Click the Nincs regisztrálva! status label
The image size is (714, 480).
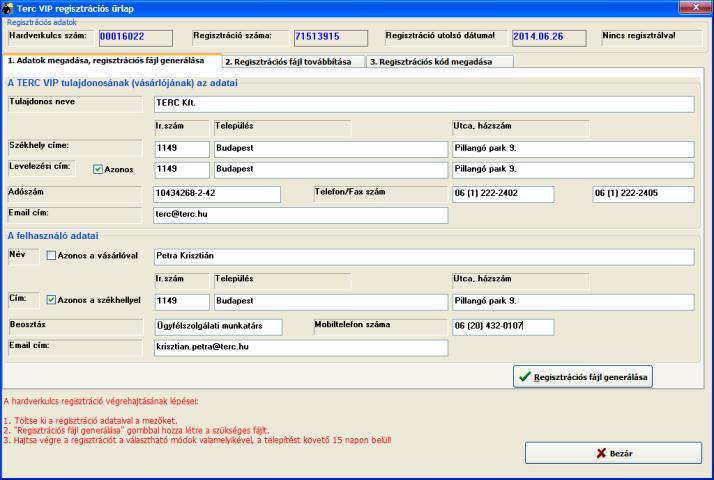pyautogui.click(x=639, y=36)
